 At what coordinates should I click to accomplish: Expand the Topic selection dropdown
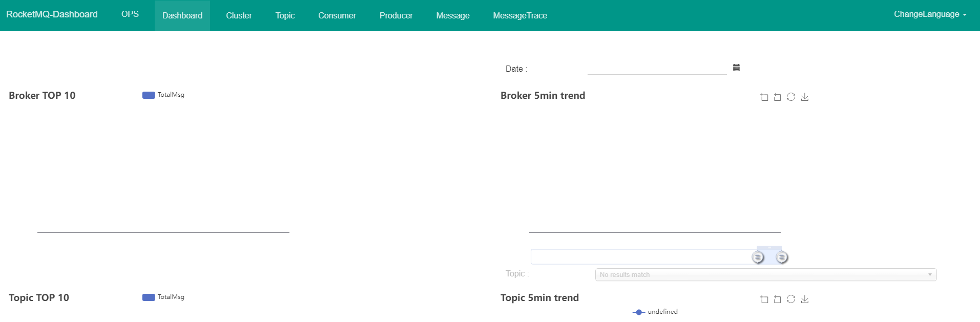(765, 275)
